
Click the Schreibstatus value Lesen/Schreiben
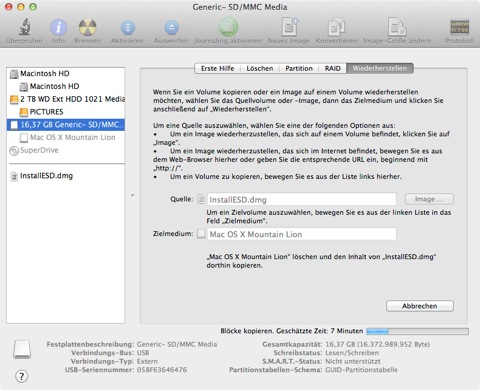click(352, 353)
